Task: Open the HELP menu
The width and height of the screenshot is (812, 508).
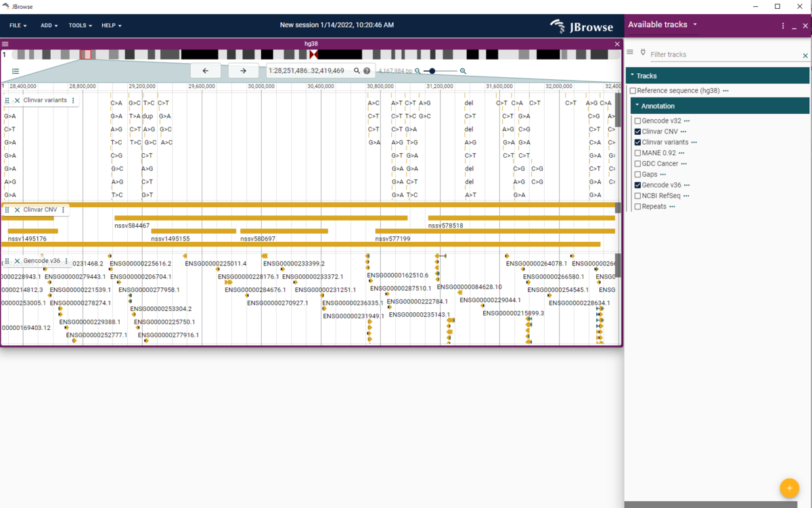Action: [112, 26]
